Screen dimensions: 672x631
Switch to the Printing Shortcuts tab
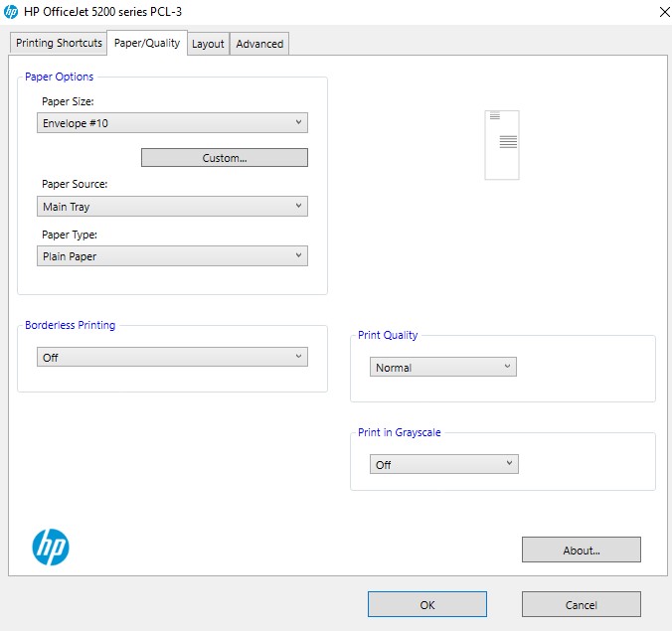[59, 44]
